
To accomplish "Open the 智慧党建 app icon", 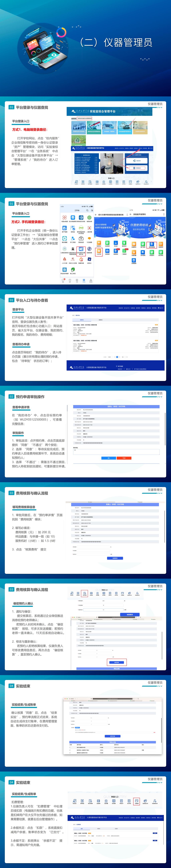I will click(81, 260).
